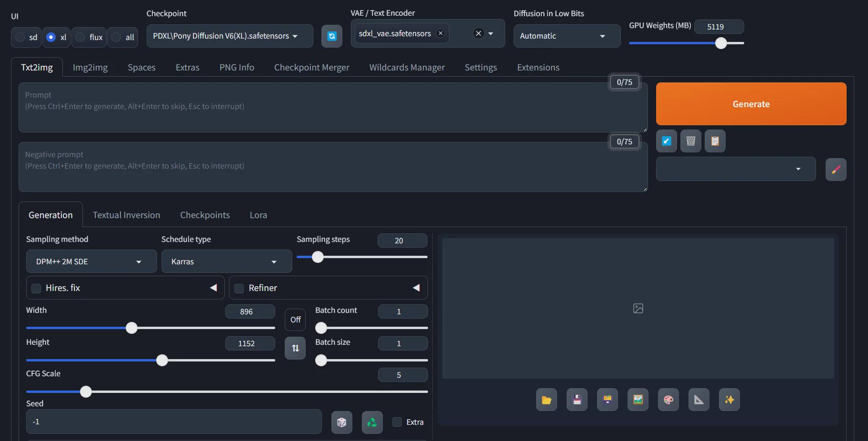The height and width of the screenshot is (441, 868).
Task: Expand the Refiner section arrow
Action: click(416, 288)
